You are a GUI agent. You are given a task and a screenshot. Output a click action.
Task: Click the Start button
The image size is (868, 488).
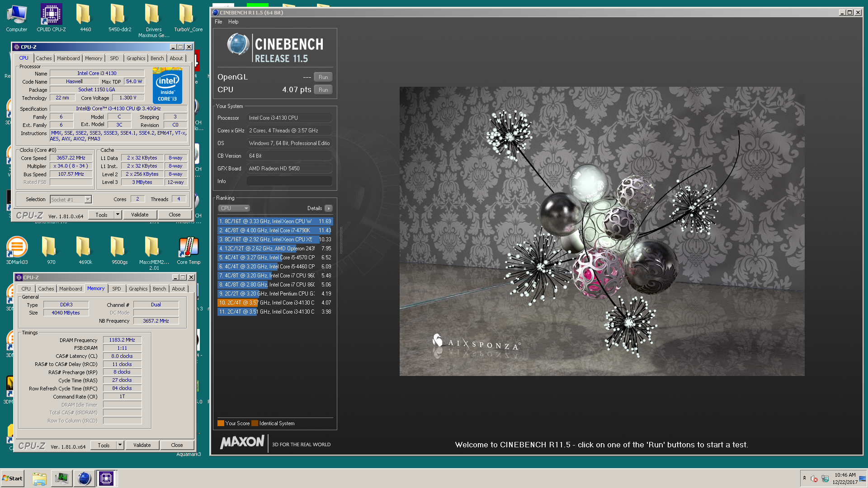pos(12,479)
